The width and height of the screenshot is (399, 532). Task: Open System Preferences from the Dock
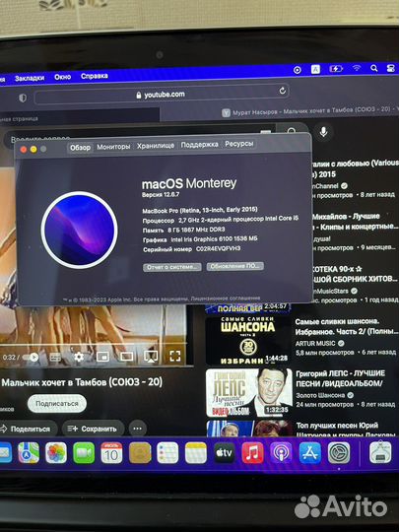[x=339, y=453]
